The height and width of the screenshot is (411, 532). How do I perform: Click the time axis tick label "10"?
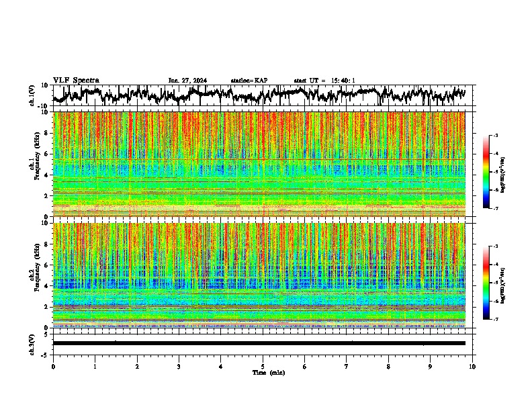click(x=472, y=367)
